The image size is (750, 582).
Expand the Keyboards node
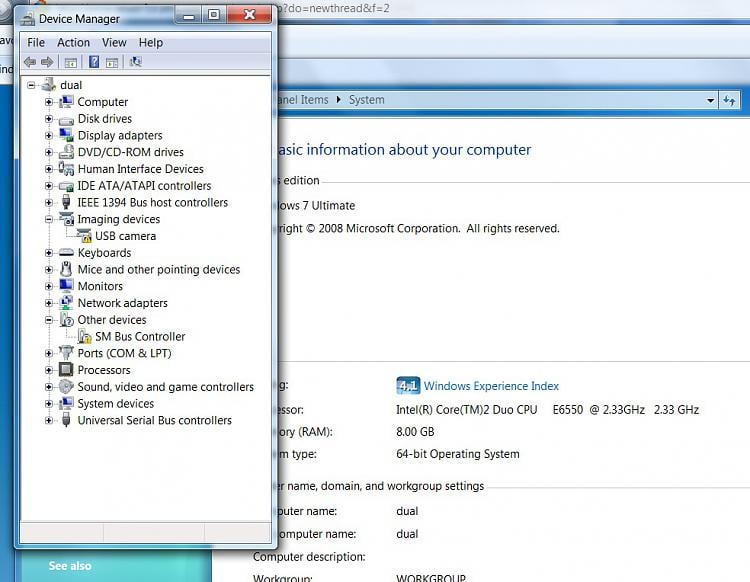pyautogui.click(x=48, y=253)
